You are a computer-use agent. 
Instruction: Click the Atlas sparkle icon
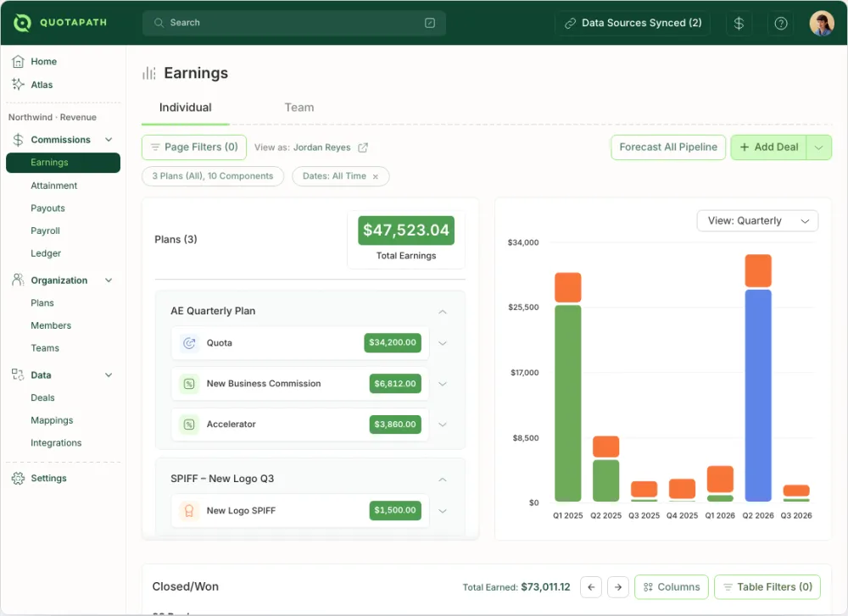tap(18, 84)
